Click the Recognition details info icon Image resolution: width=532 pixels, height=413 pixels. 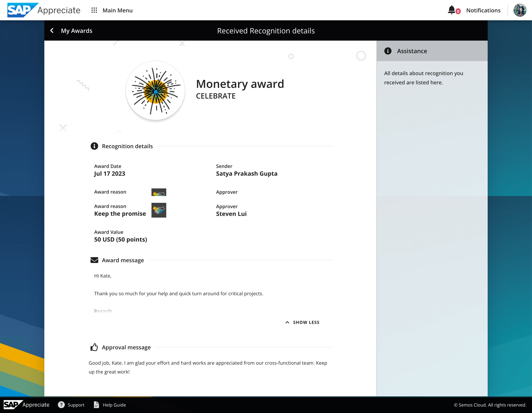tap(94, 146)
